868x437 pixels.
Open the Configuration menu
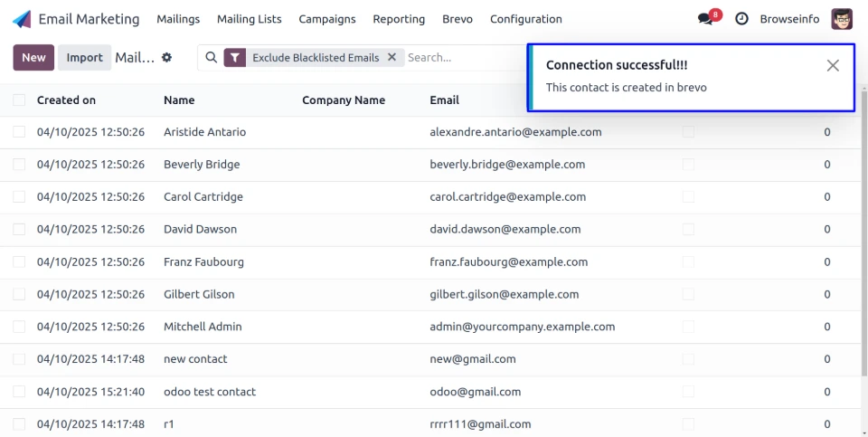(525, 19)
